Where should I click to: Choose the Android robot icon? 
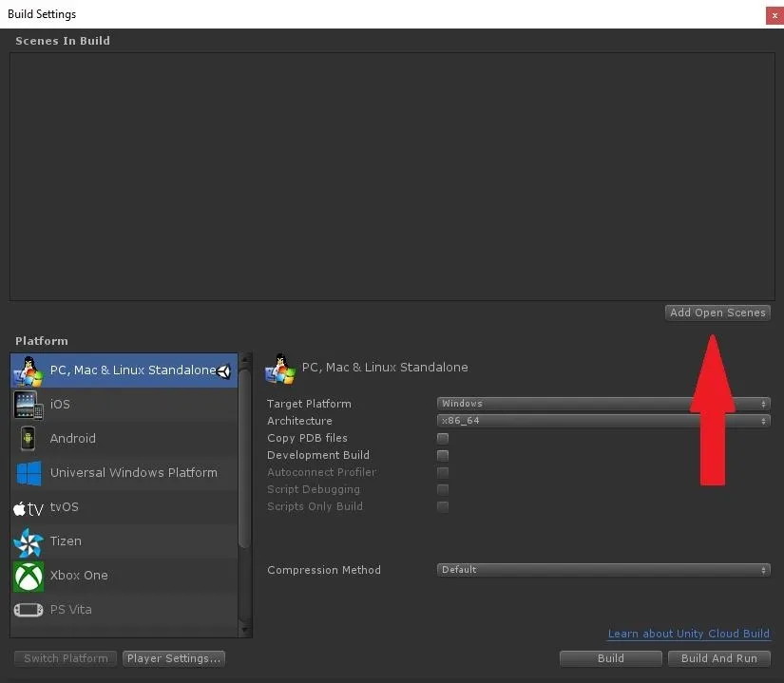coord(28,439)
